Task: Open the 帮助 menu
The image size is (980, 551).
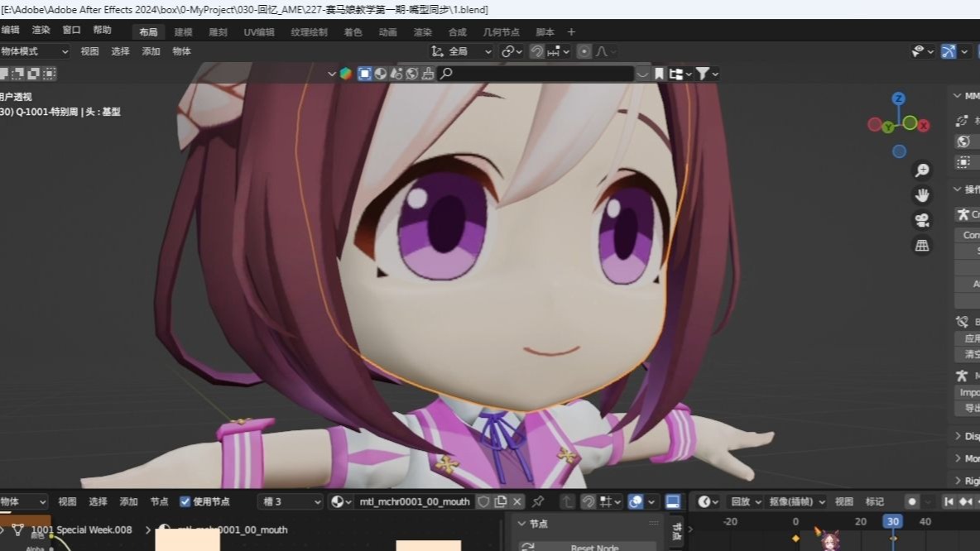Action: click(x=102, y=30)
